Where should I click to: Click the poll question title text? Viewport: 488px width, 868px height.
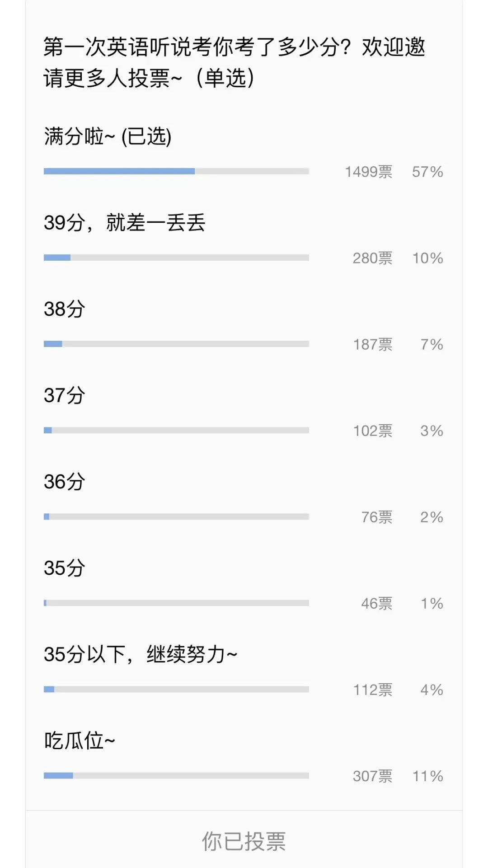click(x=234, y=62)
